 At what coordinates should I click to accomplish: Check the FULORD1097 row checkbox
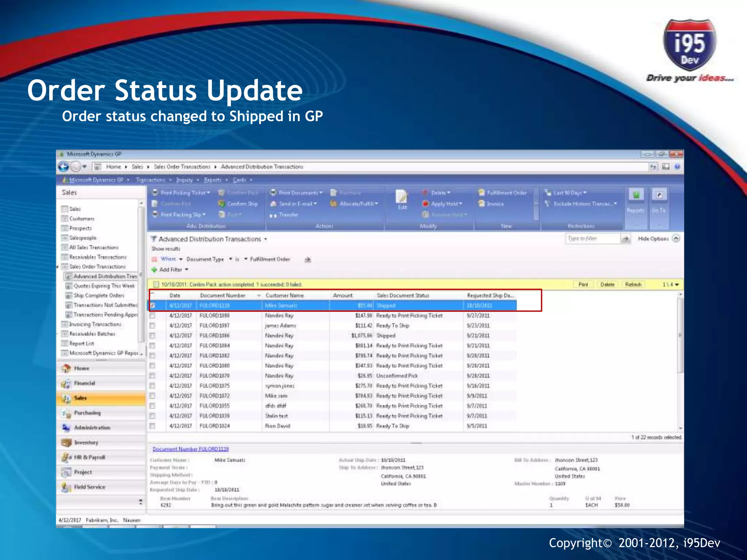152,326
